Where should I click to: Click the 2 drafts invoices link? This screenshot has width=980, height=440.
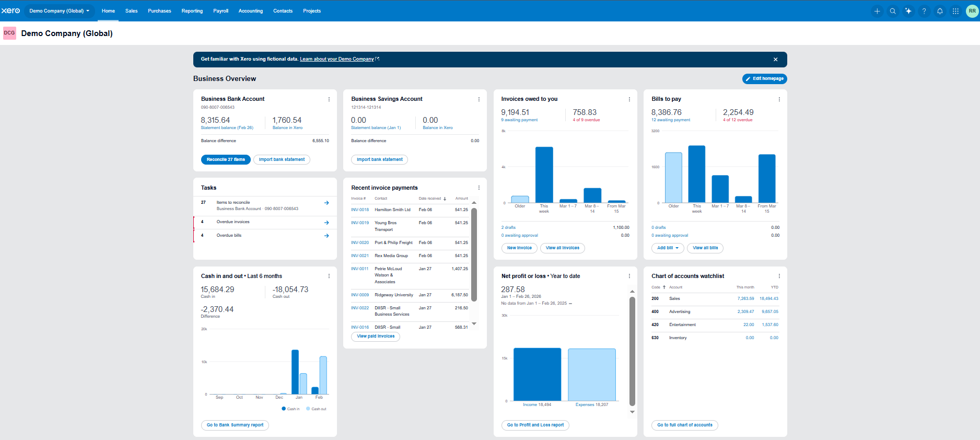pyautogui.click(x=508, y=228)
